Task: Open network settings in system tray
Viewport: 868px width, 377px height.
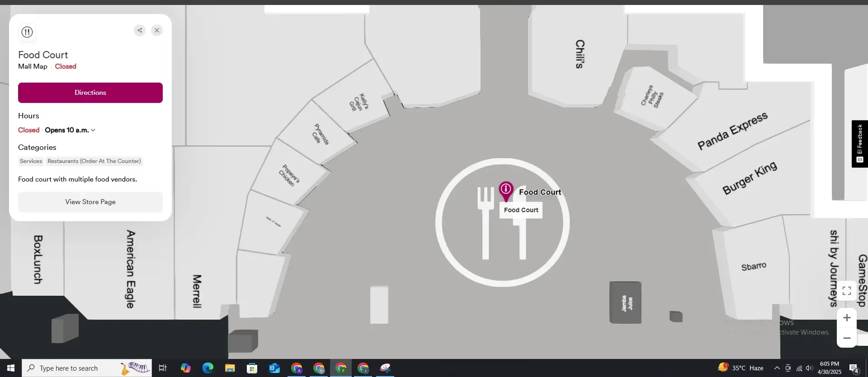Action: (x=799, y=368)
